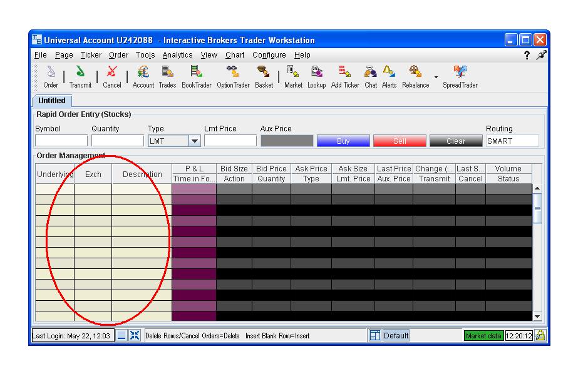Click the pin icon at top right
Viewport: 588px width, 384px height.
[541, 55]
